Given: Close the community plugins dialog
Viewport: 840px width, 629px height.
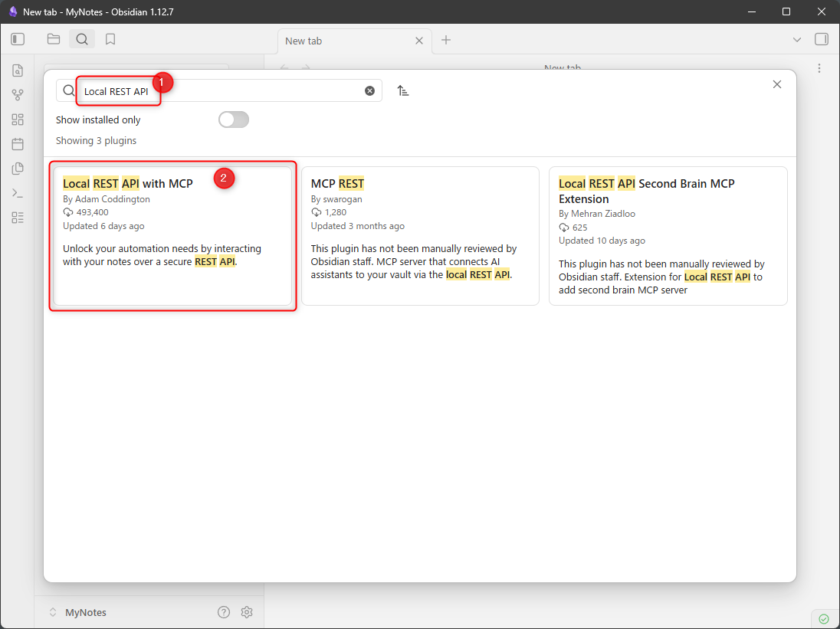Looking at the screenshot, I should click(777, 84).
